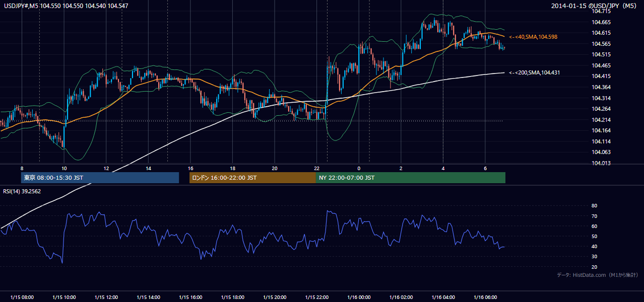Click price level 104.565 on axis
The height and width of the screenshot is (302, 644).
(x=602, y=44)
